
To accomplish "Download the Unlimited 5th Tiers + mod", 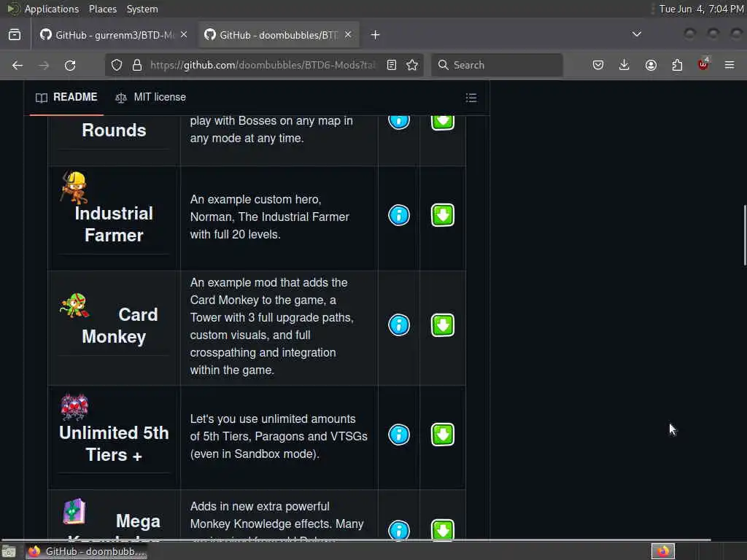I will (x=443, y=435).
